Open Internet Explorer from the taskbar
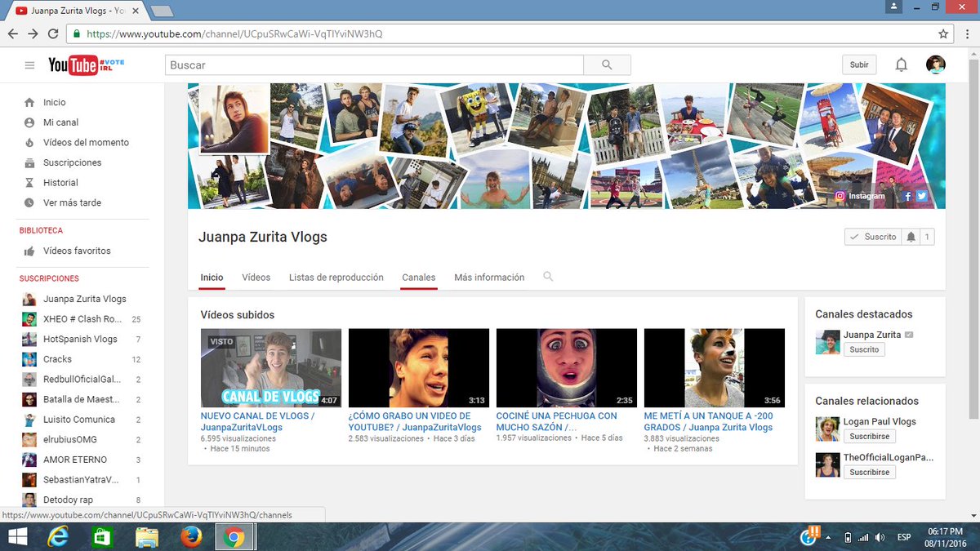The image size is (980, 551). (59, 537)
